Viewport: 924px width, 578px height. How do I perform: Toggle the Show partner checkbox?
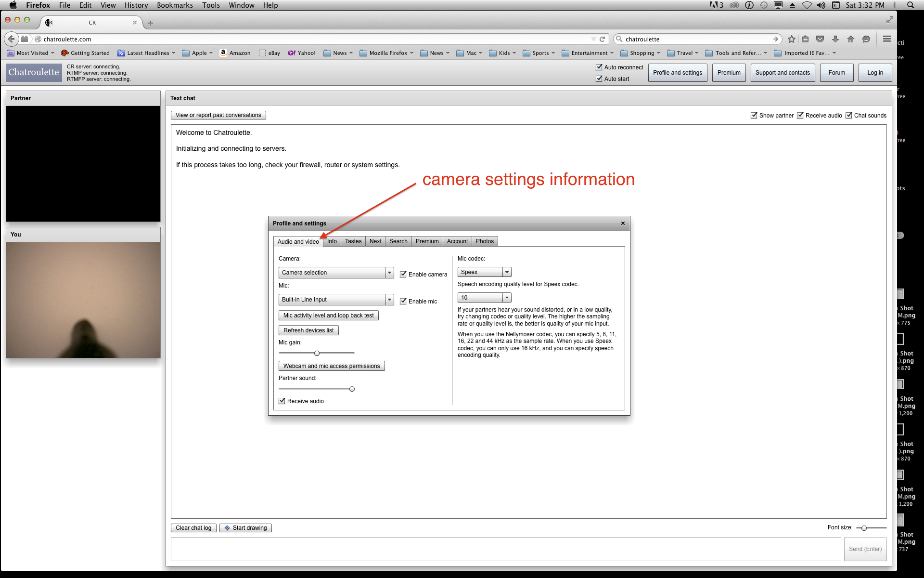click(x=754, y=116)
